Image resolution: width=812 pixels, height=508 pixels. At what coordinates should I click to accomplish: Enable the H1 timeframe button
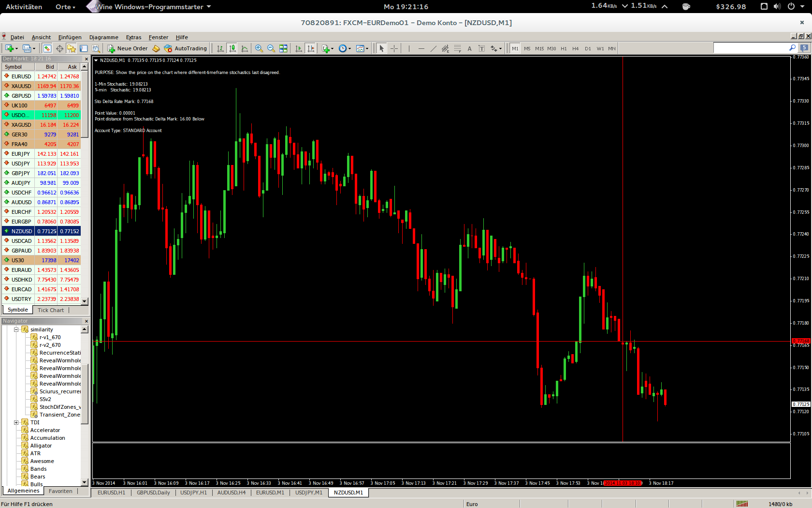pyautogui.click(x=564, y=48)
